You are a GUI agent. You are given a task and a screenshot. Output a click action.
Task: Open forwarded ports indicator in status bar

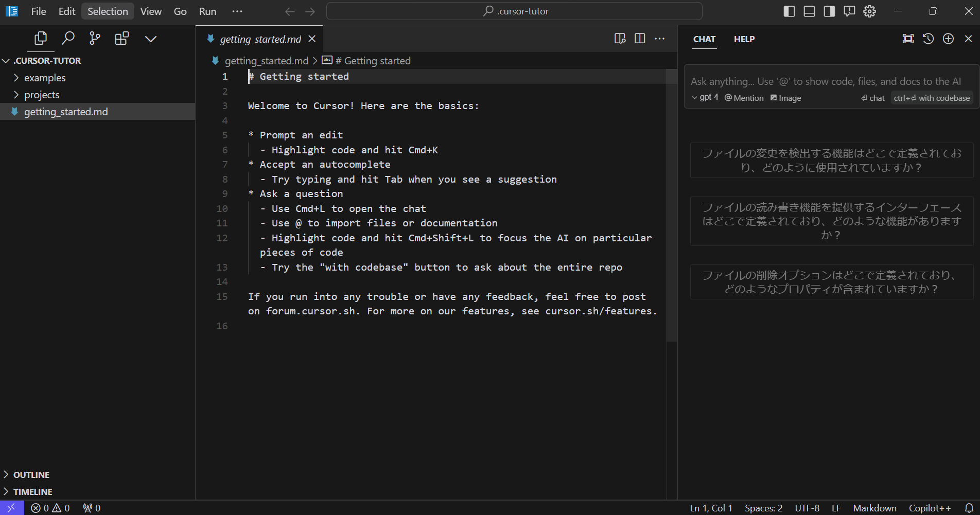(92, 508)
